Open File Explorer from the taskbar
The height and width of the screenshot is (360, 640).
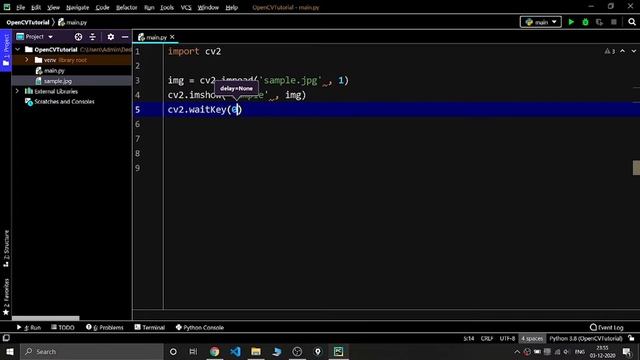(256, 351)
